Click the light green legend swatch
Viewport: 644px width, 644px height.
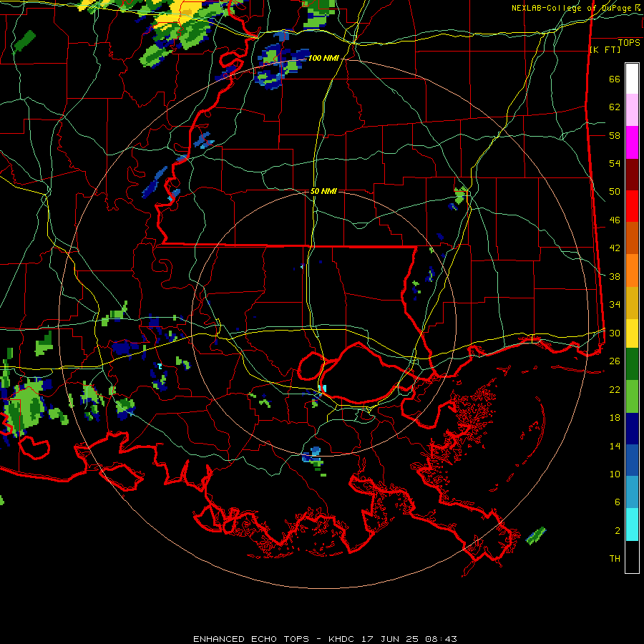point(632,396)
